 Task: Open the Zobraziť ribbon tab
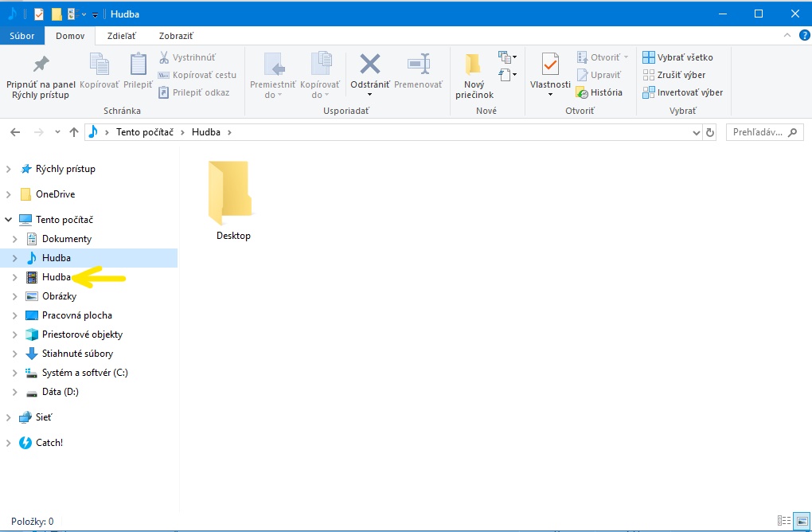(175, 36)
